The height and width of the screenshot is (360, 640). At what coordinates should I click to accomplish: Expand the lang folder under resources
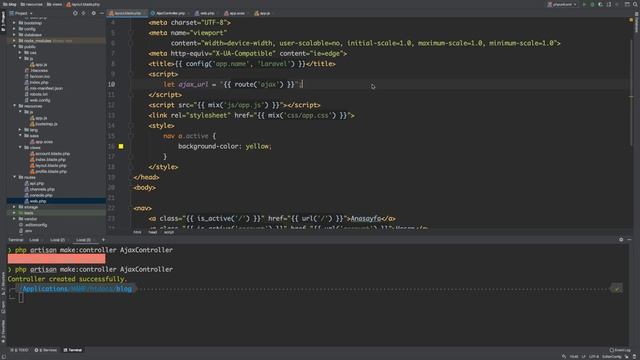pyautogui.click(x=20, y=130)
